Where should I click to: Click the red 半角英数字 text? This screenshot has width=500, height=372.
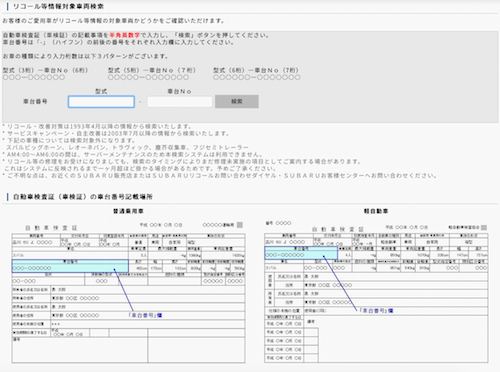click(125, 35)
